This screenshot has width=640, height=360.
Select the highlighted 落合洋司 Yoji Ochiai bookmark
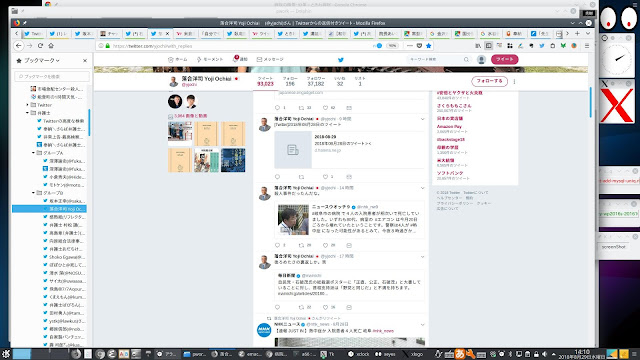pos(49,209)
